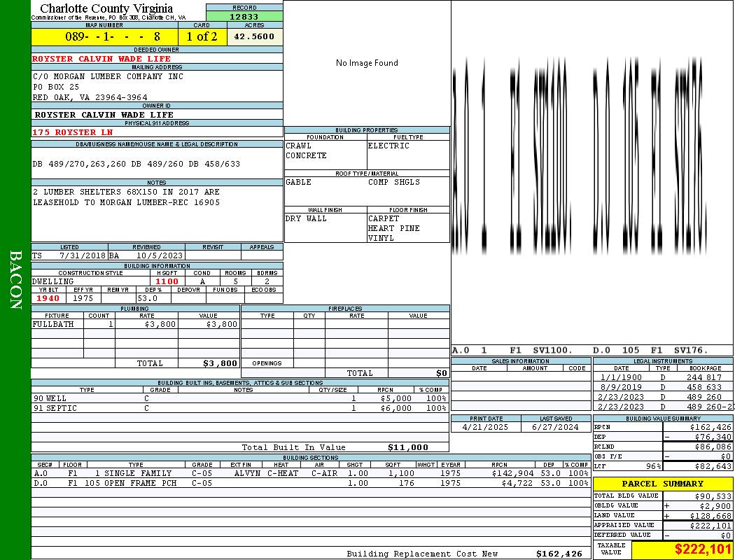Select the WELL RPCN value $5,000
Image resolution: width=735 pixels, height=560 pixels.
(396, 398)
